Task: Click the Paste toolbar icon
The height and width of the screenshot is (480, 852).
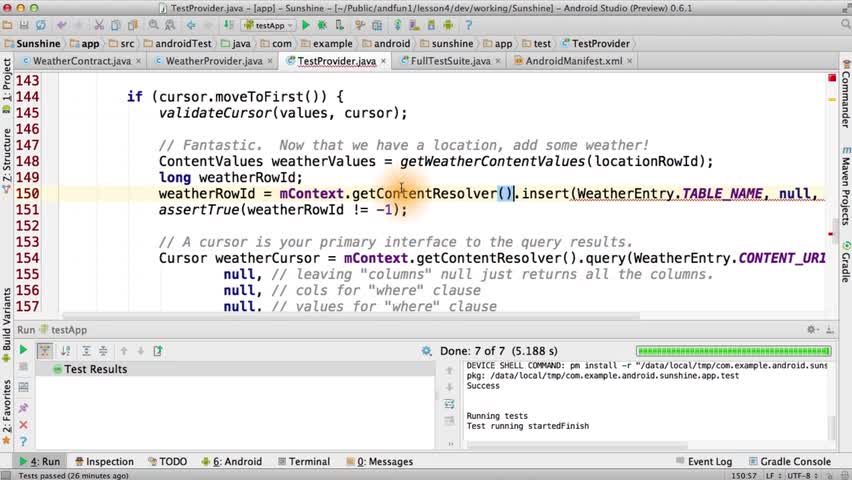Action: tap(133, 25)
